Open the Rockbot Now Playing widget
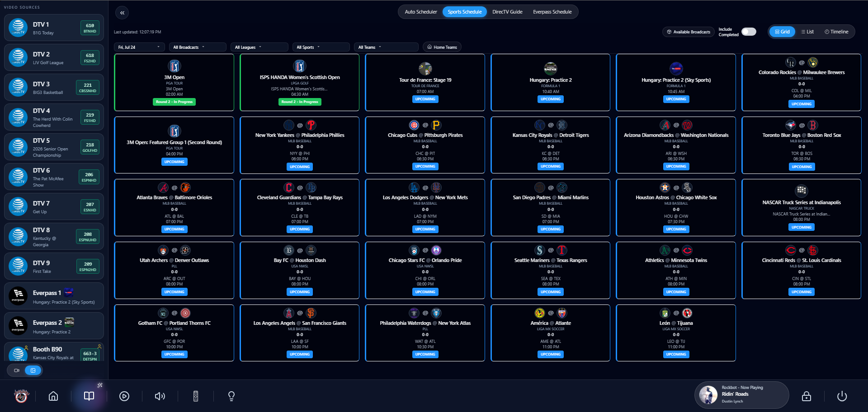The image size is (868, 412). pos(742,395)
